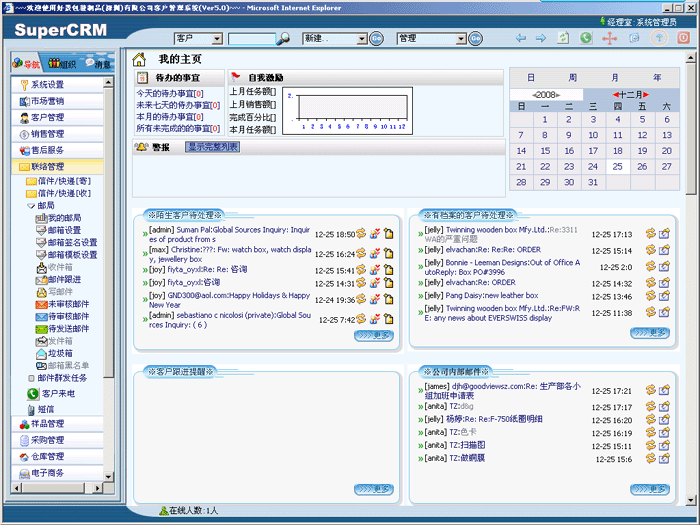Go to next month with red arrow

click(646, 95)
